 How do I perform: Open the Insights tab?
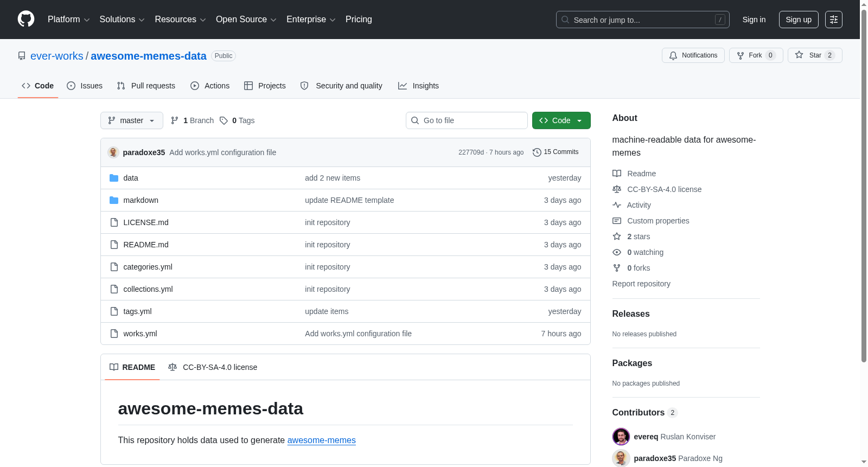pyautogui.click(x=418, y=86)
